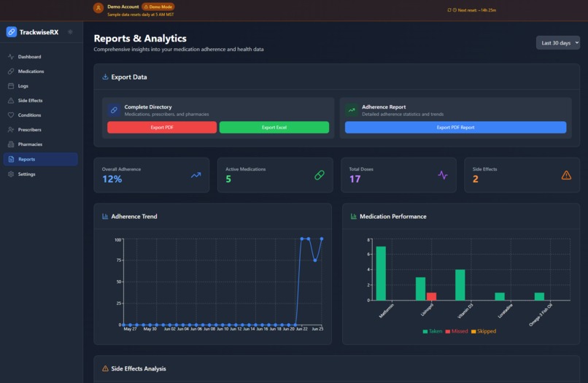Viewport: 588px width, 383px height.
Task: Click the Next reset refresh icon
Action: point(449,10)
